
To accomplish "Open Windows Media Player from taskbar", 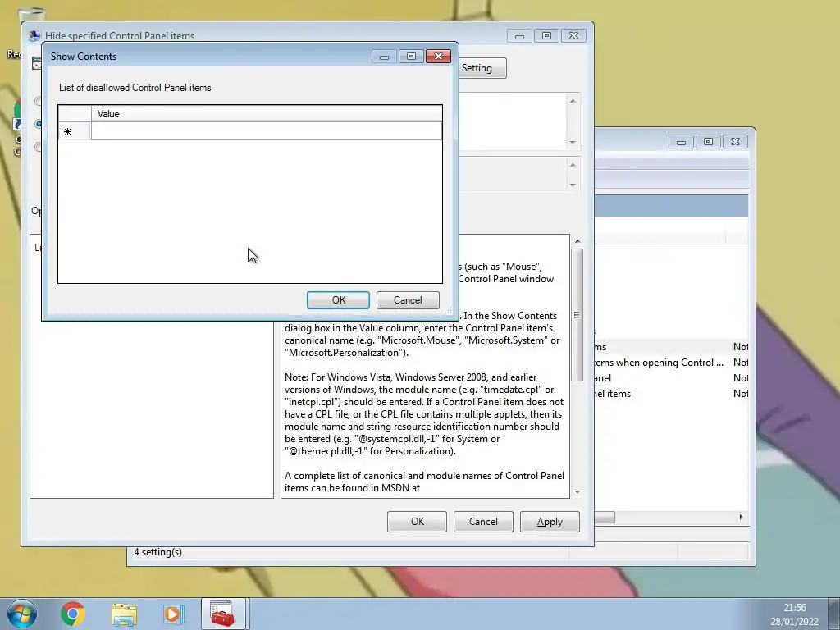I will pyautogui.click(x=172, y=614).
